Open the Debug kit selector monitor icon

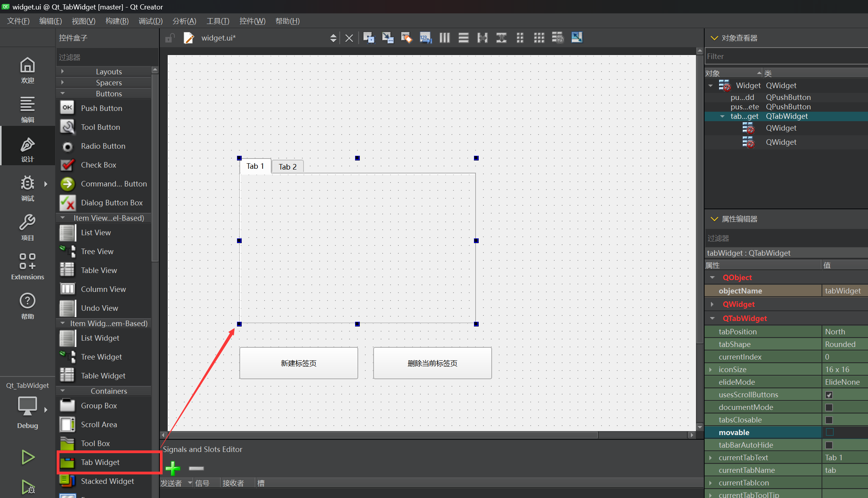point(28,406)
